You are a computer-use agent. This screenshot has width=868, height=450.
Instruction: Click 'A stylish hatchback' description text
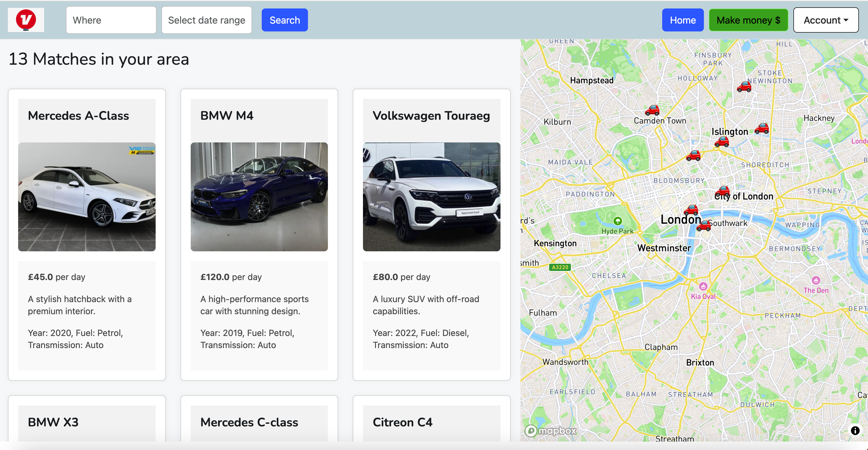tap(80, 305)
